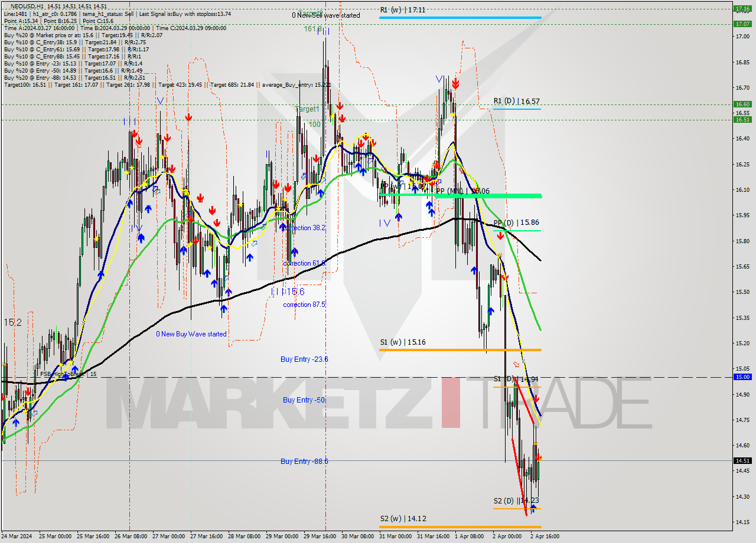756x543 pixels.
Task: Select the '0 New Buy Wave started' annotation
Action: [x=191, y=334]
